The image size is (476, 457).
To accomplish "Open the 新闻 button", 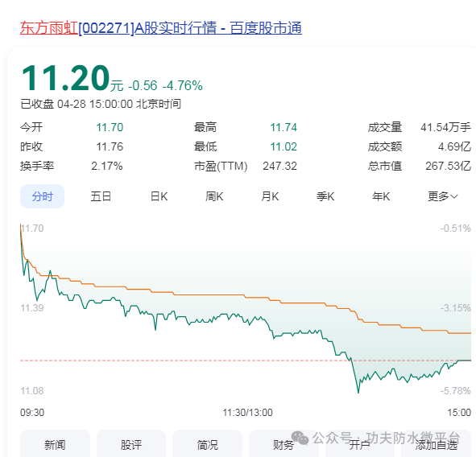I will [55, 443].
